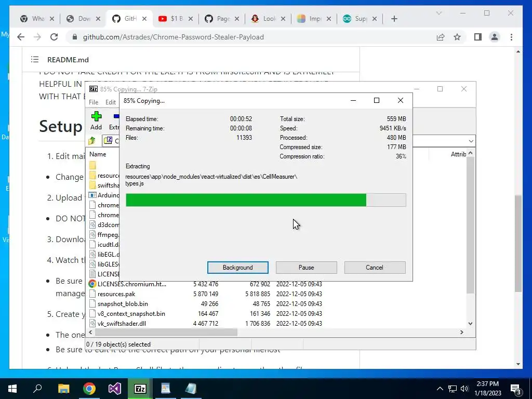The height and width of the screenshot is (399, 532).
Task: Open Chrome three-dot menu
Action: point(511,37)
